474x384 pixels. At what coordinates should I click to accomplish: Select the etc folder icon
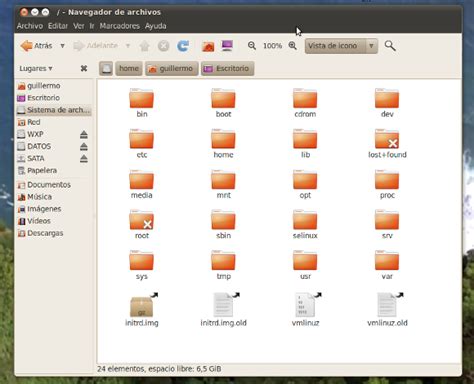point(141,139)
